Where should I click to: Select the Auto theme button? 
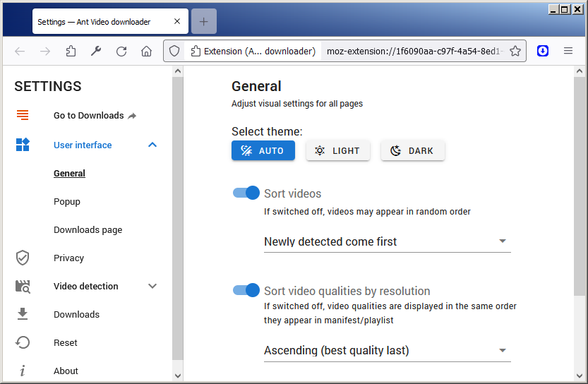263,151
